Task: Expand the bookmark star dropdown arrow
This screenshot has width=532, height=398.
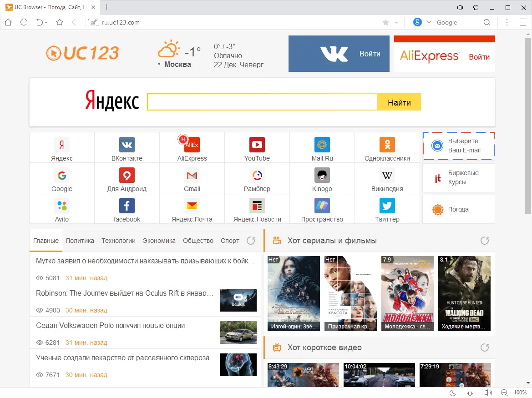Action: click(x=396, y=23)
